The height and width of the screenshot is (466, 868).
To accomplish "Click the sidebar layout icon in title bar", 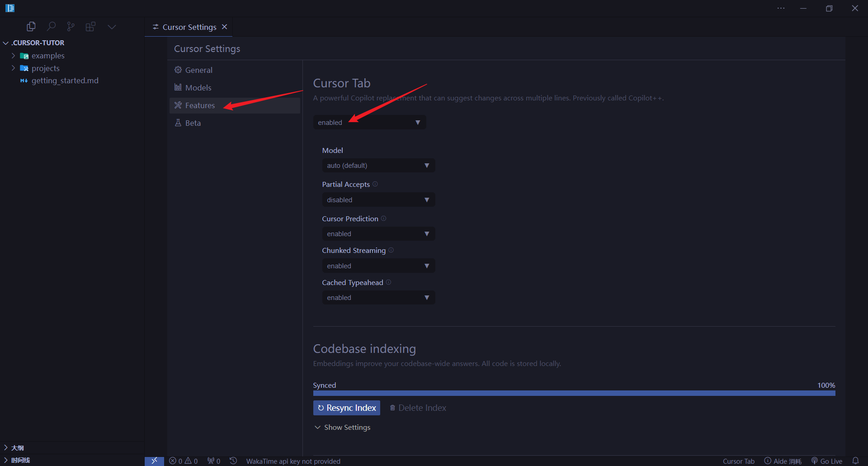I will coord(10,8).
